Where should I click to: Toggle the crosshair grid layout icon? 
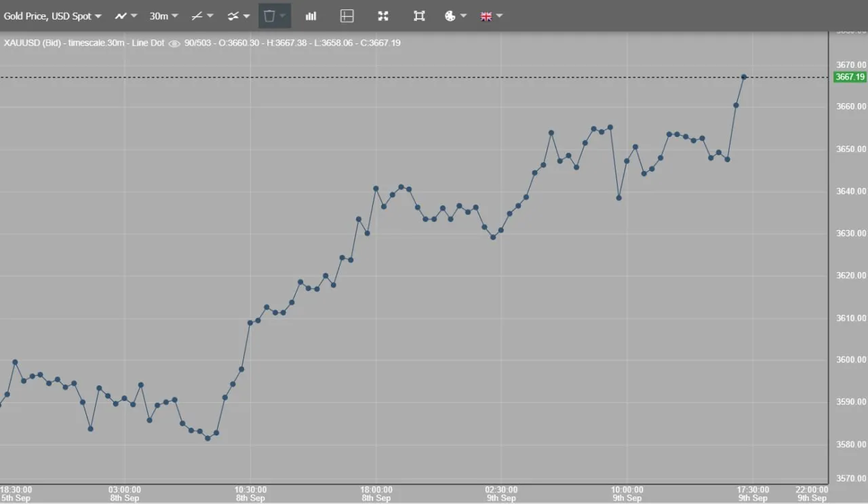[347, 16]
